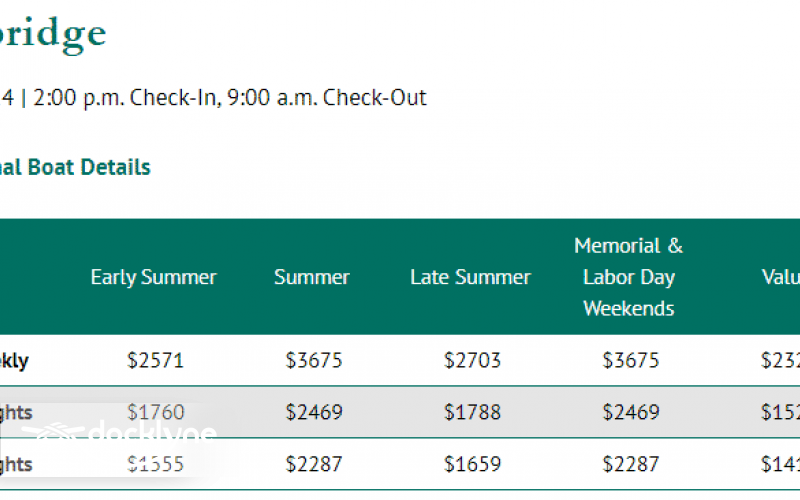Click the Late Summer price $1659
This screenshot has width=800, height=500.
(x=472, y=464)
